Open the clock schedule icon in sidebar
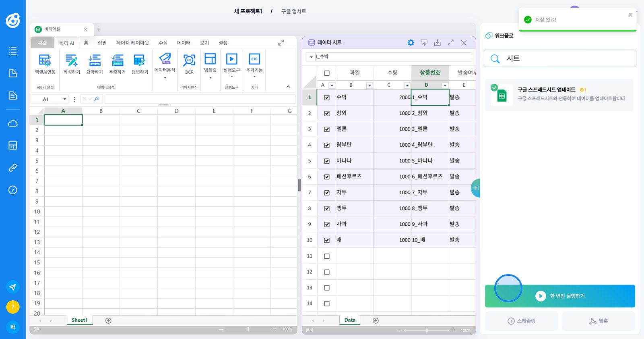644x339 pixels. [x=13, y=190]
